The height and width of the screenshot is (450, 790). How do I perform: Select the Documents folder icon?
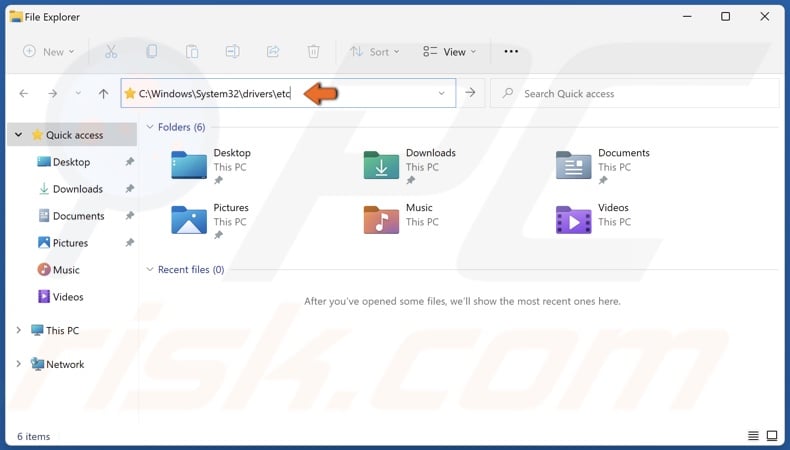click(573, 165)
